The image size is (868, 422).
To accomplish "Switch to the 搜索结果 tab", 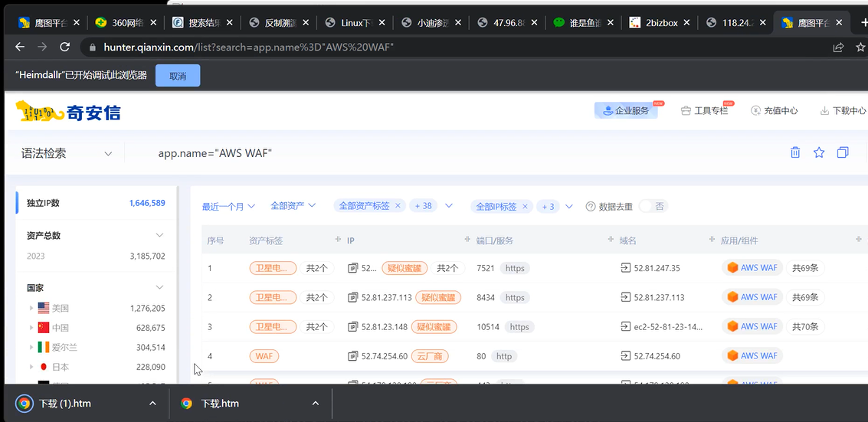I will coord(202,23).
